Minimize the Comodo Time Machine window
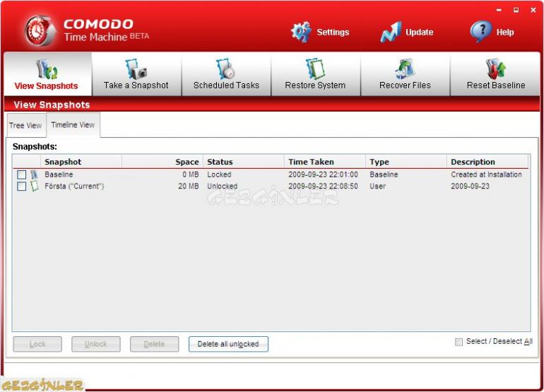The width and height of the screenshot is (544, 392). [499, 10]
